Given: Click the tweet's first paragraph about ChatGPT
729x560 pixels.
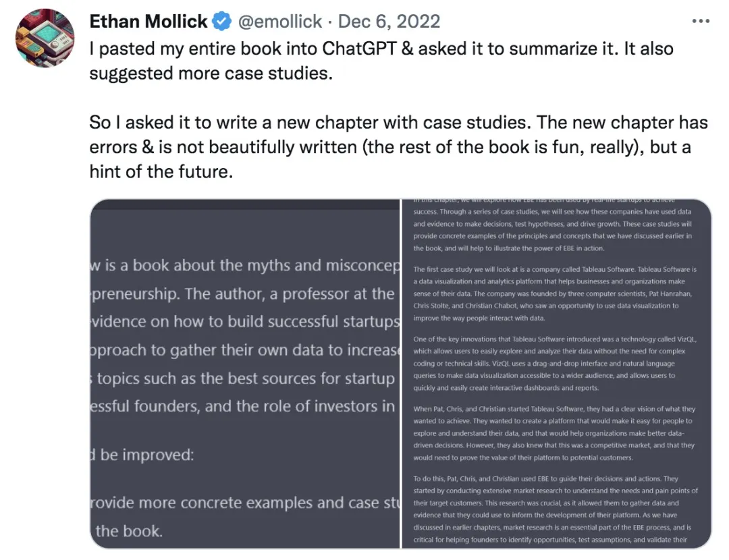Looking at the screenshot, I should point(381,60).
